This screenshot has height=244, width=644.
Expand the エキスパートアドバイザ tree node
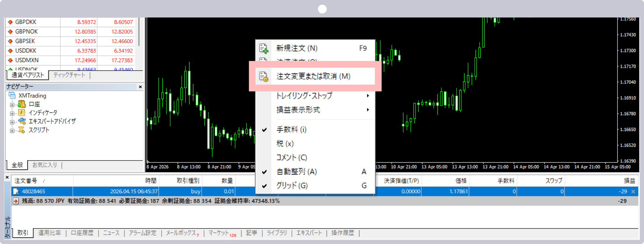tap(12, 122)
